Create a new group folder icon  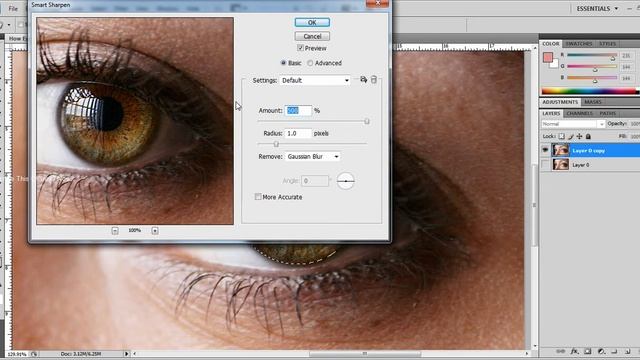pyautogui.click(x=614, y=351)
